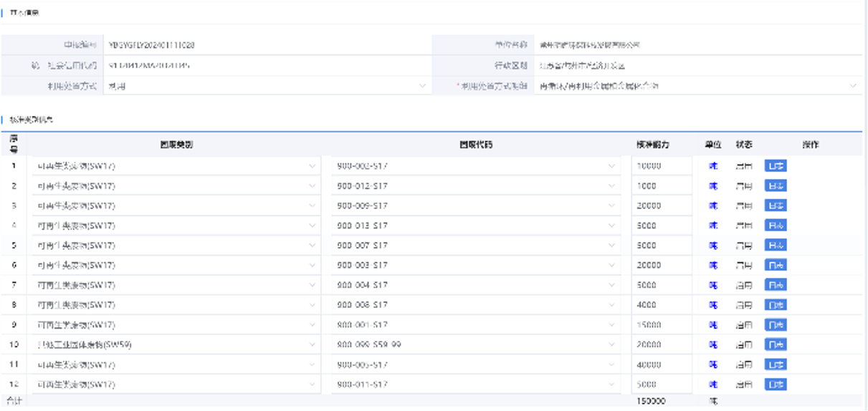Select the capacity input showing 40000

point(661,365)
